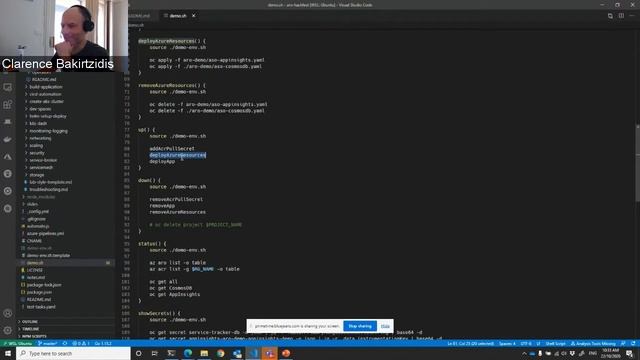Open the Extensions view in the activity bar
This screenshot has height=360, width=640.
click(7, 104)
